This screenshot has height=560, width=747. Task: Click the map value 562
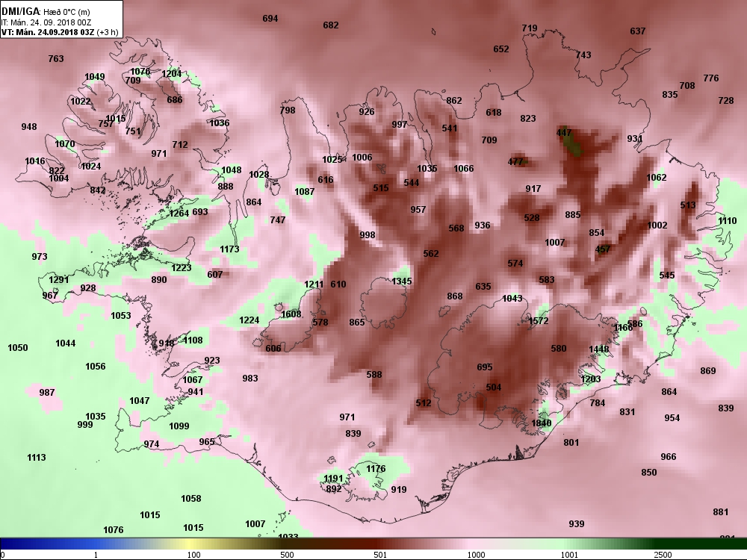point(431,253)
